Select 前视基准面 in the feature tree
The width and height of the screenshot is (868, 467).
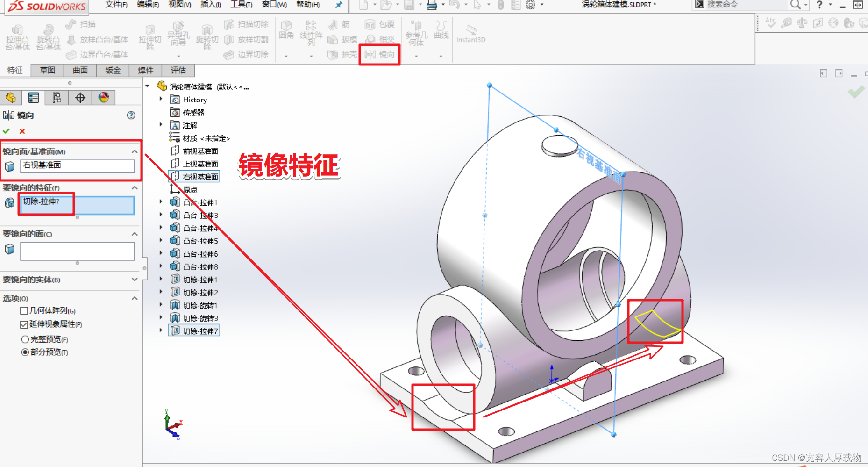pyautogui.click(x=200, y=151)
